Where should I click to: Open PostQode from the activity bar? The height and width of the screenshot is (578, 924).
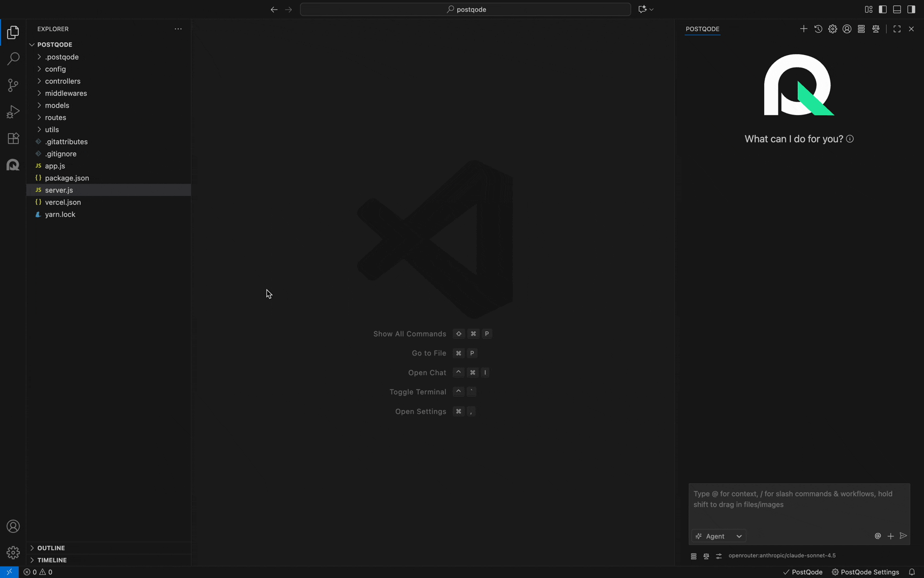pos(13,165)
